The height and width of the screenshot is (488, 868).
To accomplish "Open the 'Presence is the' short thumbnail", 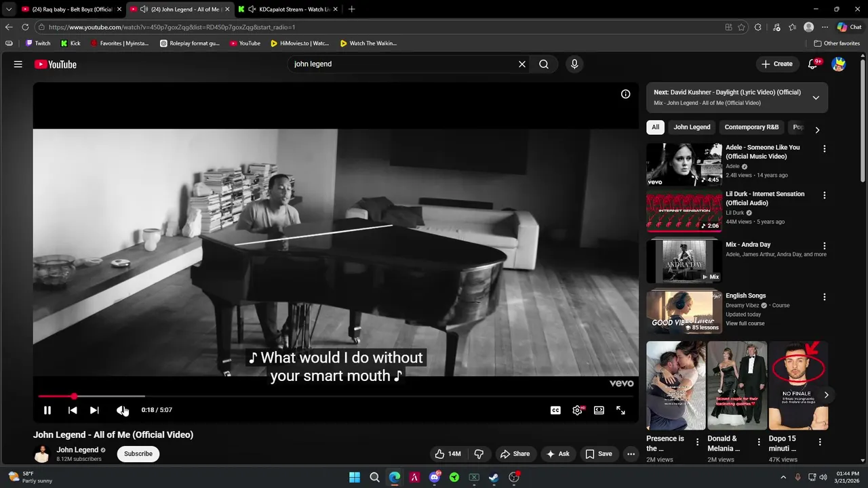I will point(676,386).
